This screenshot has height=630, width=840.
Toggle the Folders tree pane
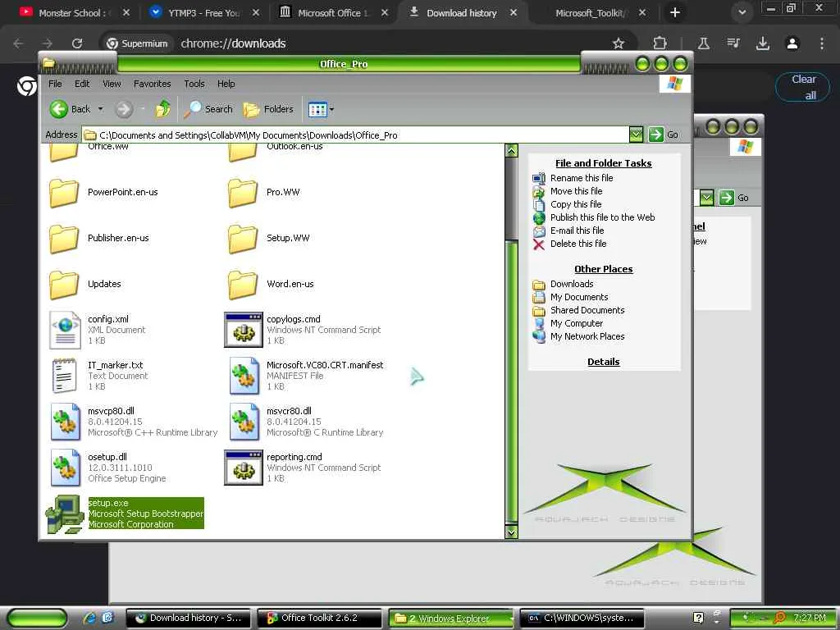pyautogui.click(x=268, y=109)
